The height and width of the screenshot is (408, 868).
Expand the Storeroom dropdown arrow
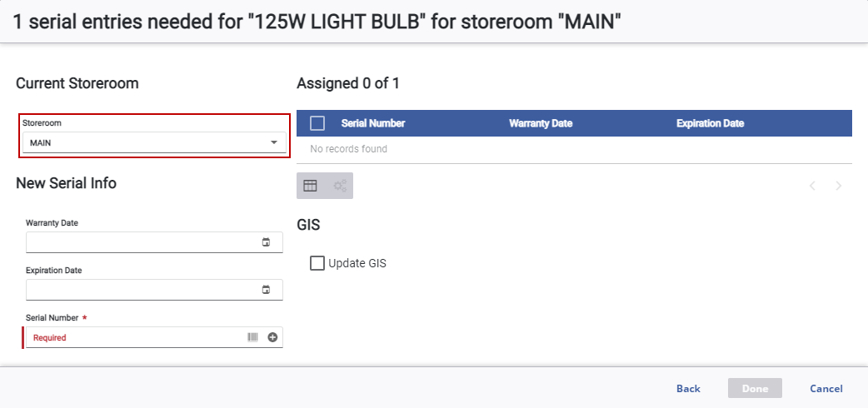(273, 142)
